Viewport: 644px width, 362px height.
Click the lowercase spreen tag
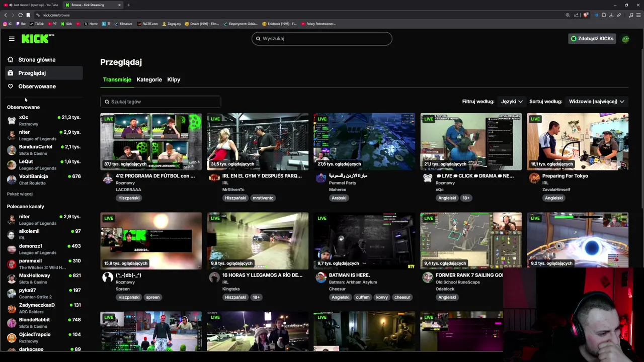[152, 297]
